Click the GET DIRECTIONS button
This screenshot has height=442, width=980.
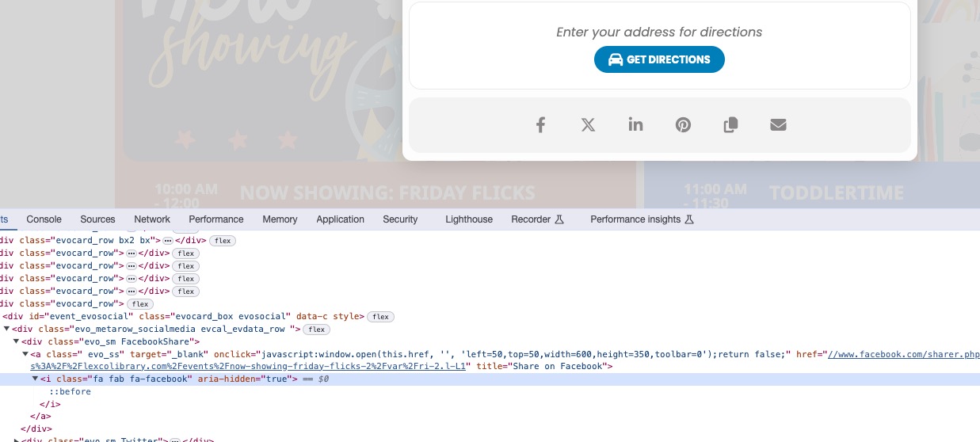coord(659,59)
